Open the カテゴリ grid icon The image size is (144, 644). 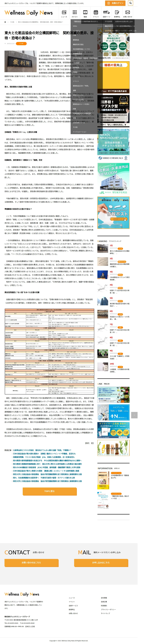[75, 14]
